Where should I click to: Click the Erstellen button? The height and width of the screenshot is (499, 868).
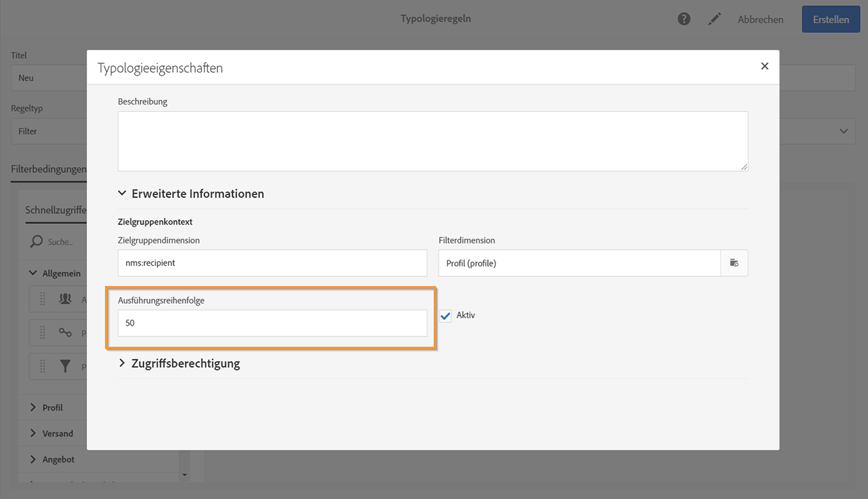(x=830, y=20)
